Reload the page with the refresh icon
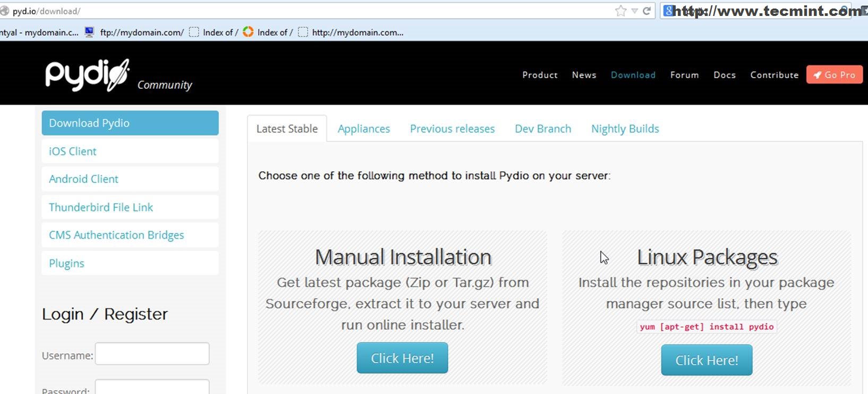868x394 pixels. click(647, 11)
